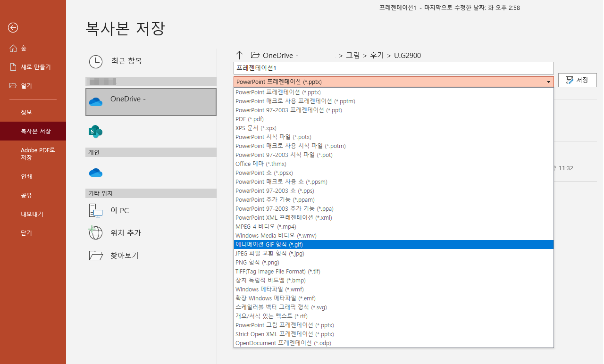This screenshot has height=364, width=604.
Task: Choose PowerPoint 서식 파일 (*.potx)
Action: [x=394, y=137]
